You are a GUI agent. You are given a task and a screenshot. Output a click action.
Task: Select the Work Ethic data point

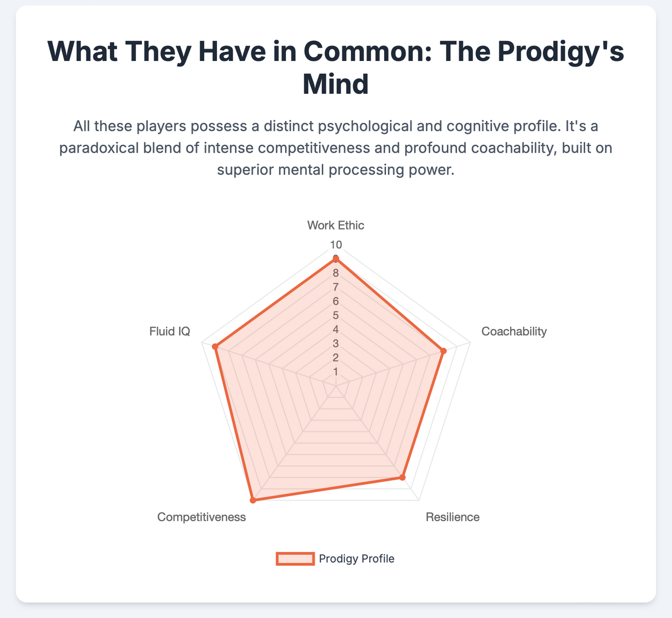point(336,259)
